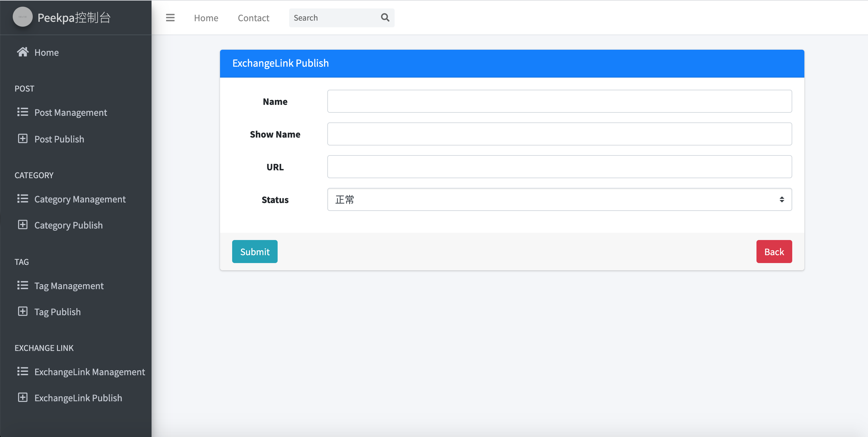Open the Contact link in top navbar

tap(253, 18)
